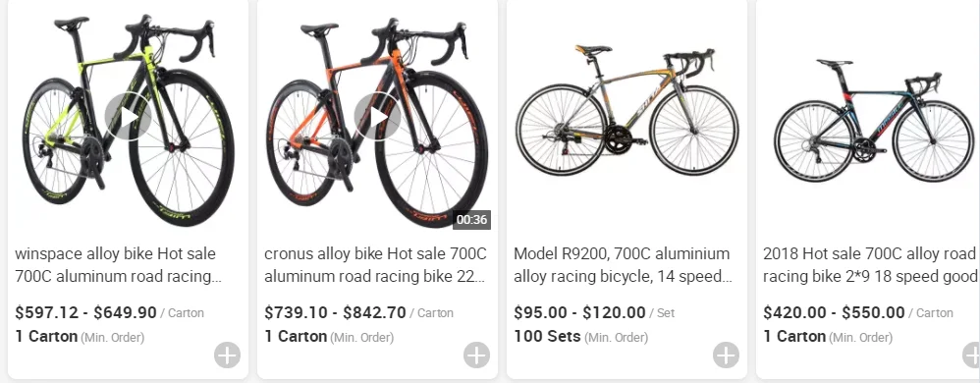Add Model R9200 bicycle to compare
The height and width of the screenshot is (383, 980).
tap(726, 356)
